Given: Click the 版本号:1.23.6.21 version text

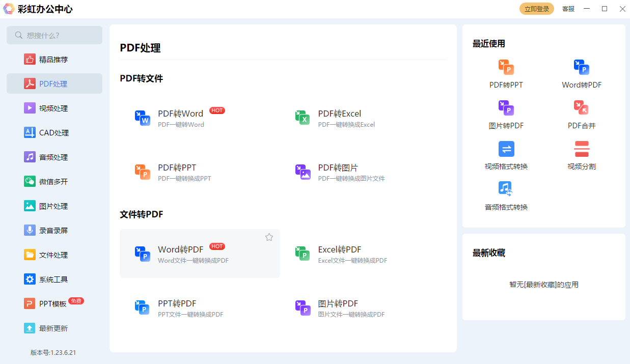Looking at the screenshot, I should (53, 352).
